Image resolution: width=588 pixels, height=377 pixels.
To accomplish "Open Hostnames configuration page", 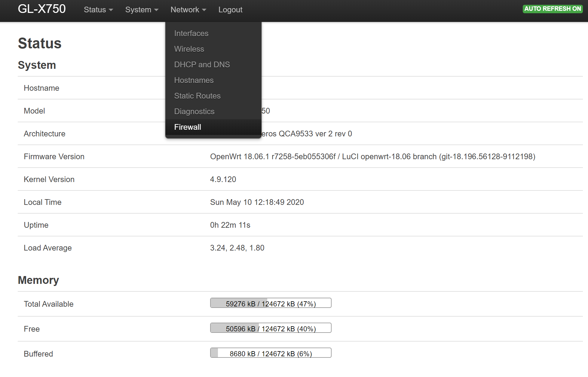I will pos(194,80).
